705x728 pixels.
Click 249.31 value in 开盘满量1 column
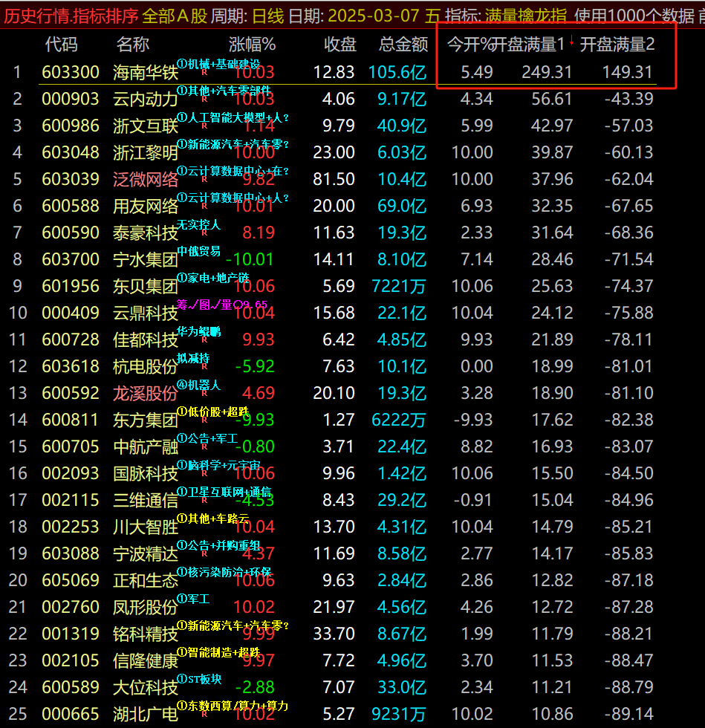[547, 72]
